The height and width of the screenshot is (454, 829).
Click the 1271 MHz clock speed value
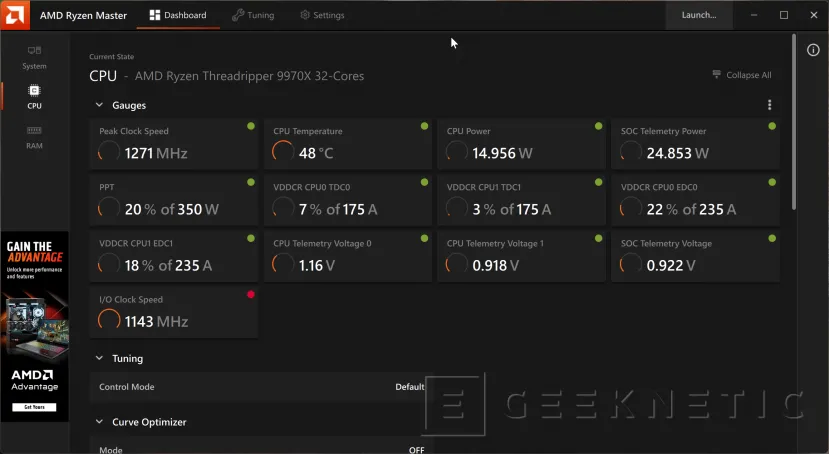point(156,153)
